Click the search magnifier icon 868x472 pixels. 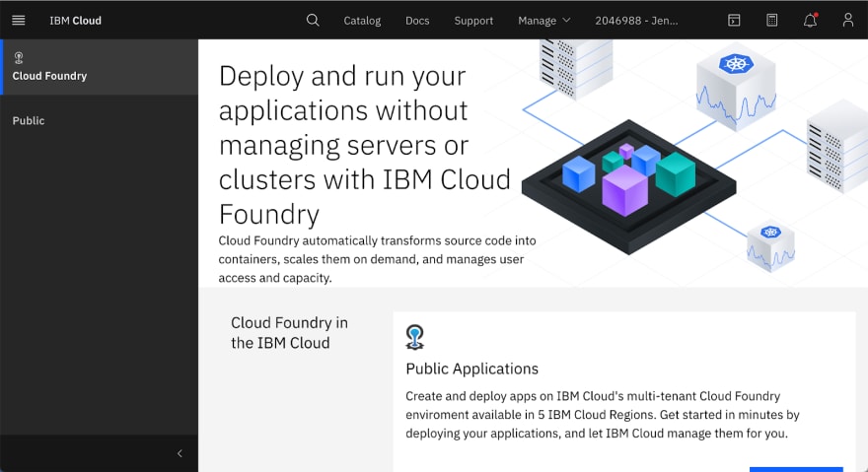pyautogui.click(x=313, y=21)
